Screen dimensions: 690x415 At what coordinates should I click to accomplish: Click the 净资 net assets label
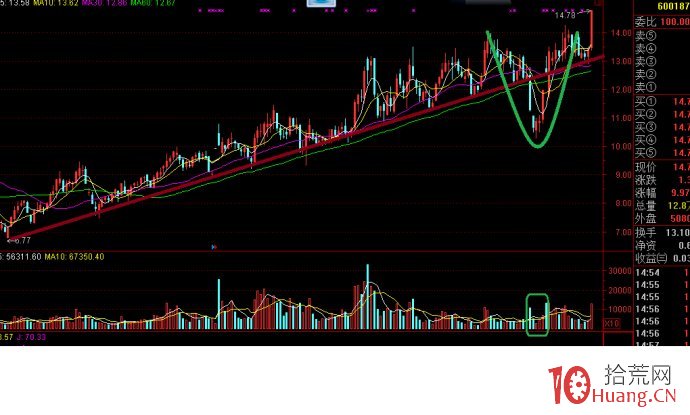click(x=646, y=246)
